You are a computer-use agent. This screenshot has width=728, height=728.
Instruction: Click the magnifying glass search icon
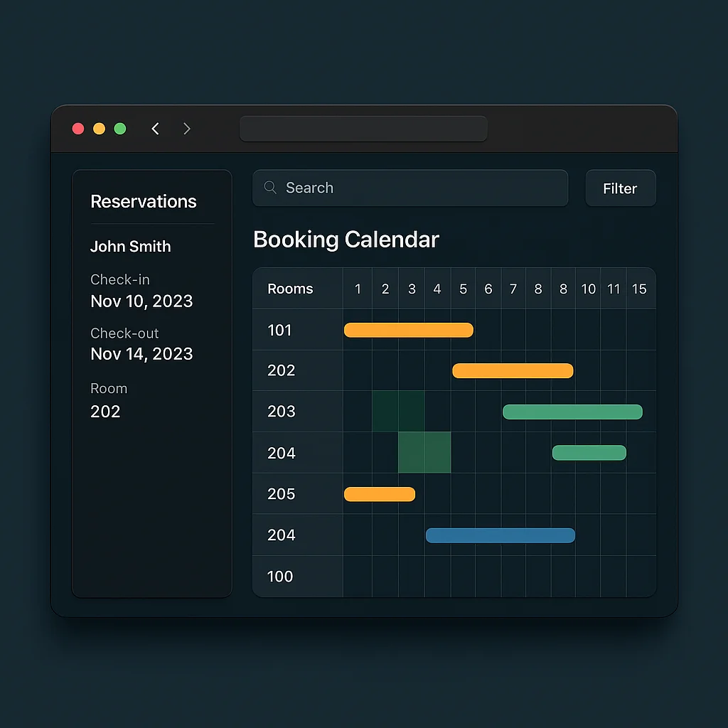270,188
